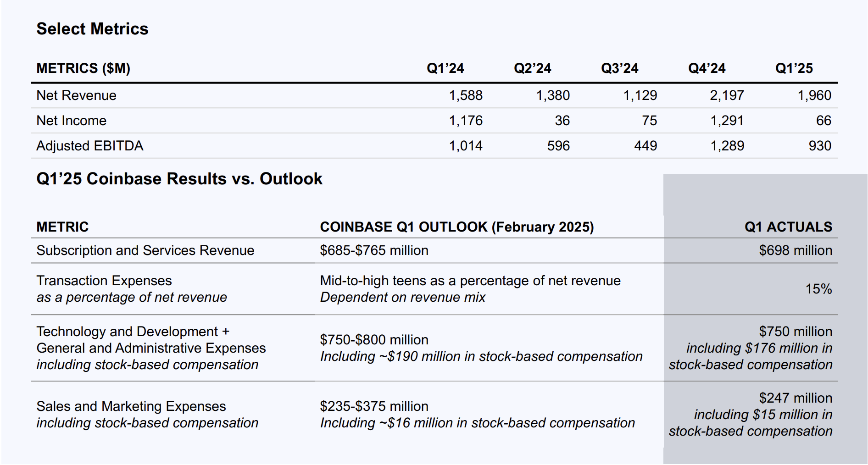Click the COINBASE Q1 OUTLOOK column header
This screenshot has width=868, height=465.
click(456, 227)
